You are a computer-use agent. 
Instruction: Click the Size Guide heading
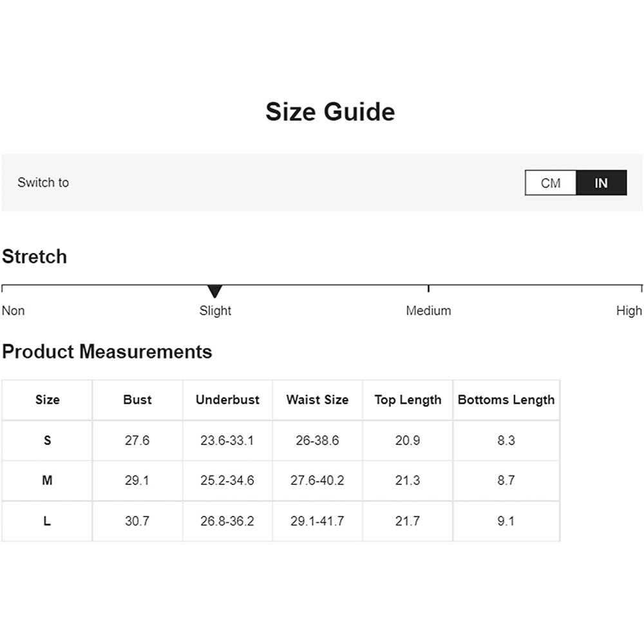330,111
